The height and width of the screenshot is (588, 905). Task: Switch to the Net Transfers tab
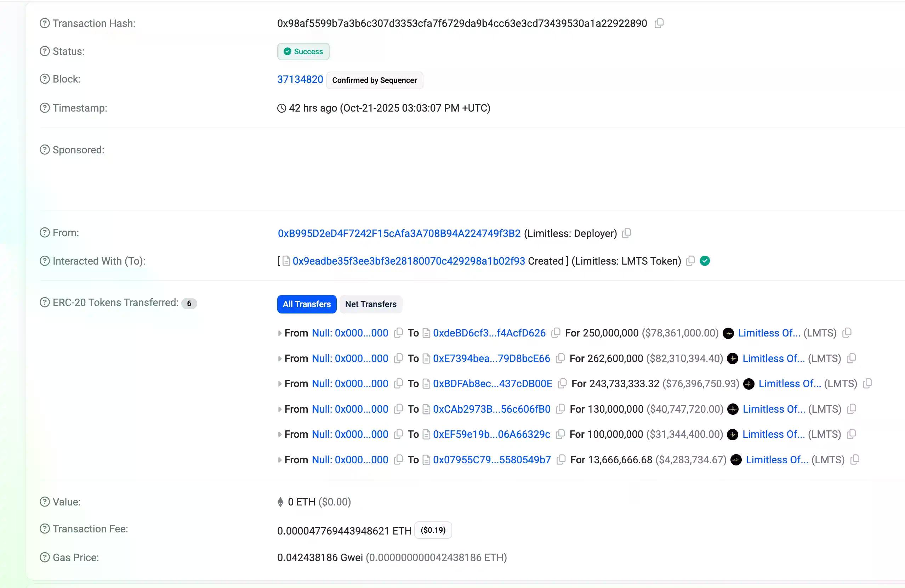(x=370, y=304)
